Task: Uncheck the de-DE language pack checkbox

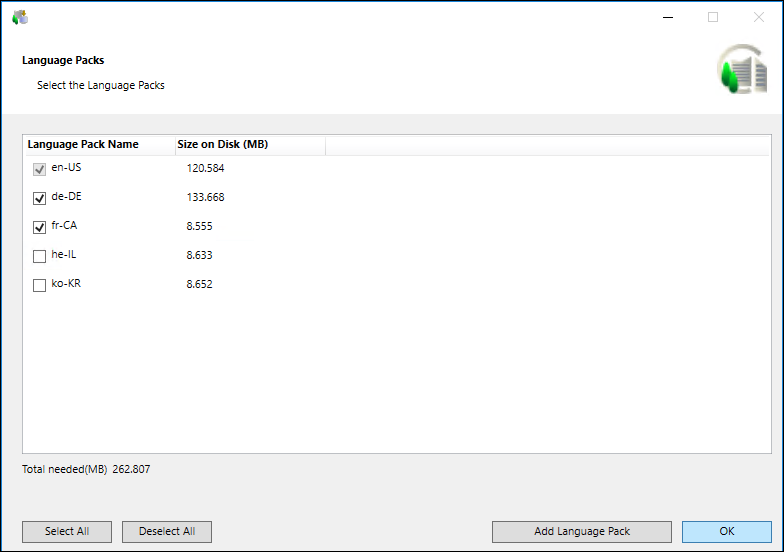Action: [x=40, y=198]
